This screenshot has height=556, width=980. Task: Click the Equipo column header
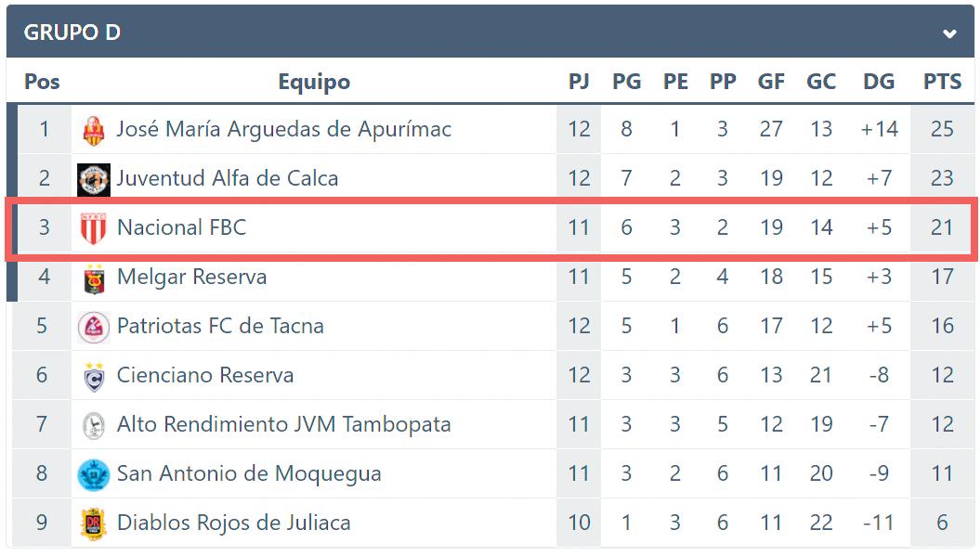point(314,82)
